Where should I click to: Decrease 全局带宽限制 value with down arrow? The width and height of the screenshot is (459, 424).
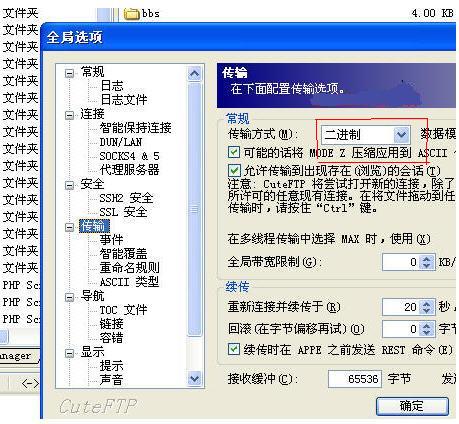(427, 266)
